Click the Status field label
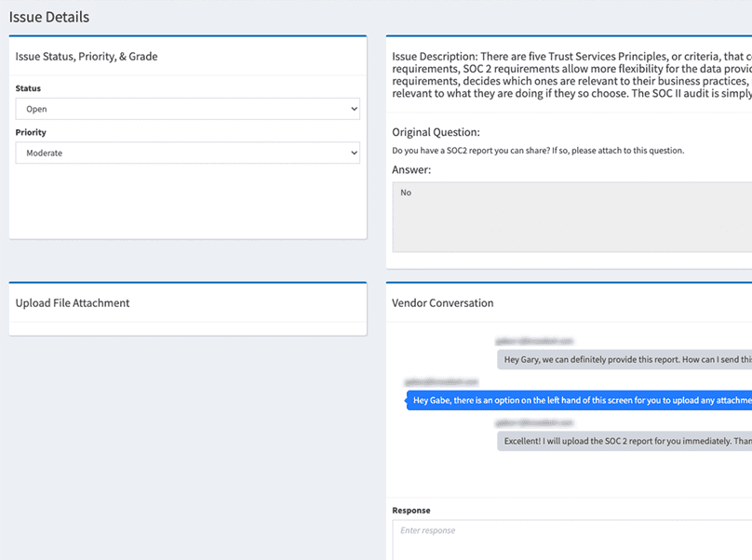Viewport: 752px width, 560px height. [x=28, y=88]
